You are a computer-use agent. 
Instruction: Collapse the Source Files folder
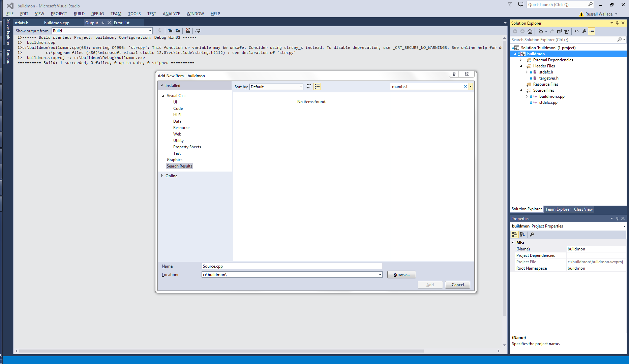(520, 90)
